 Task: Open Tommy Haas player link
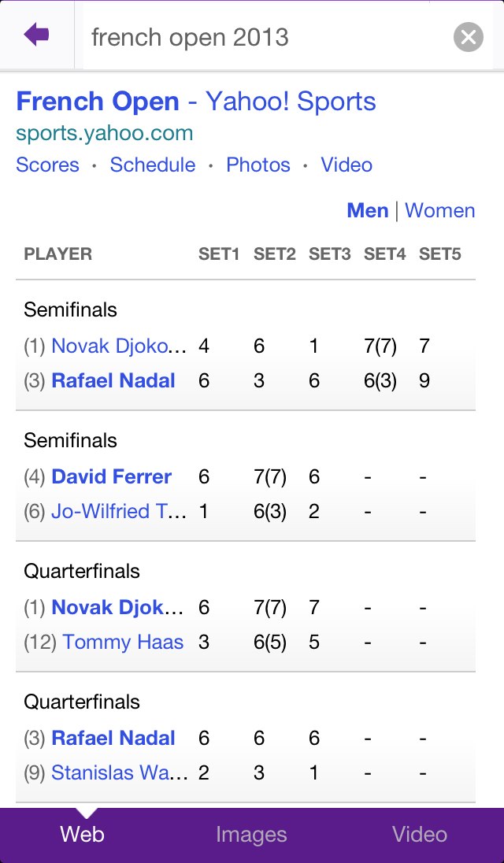(x=123, y=642)
